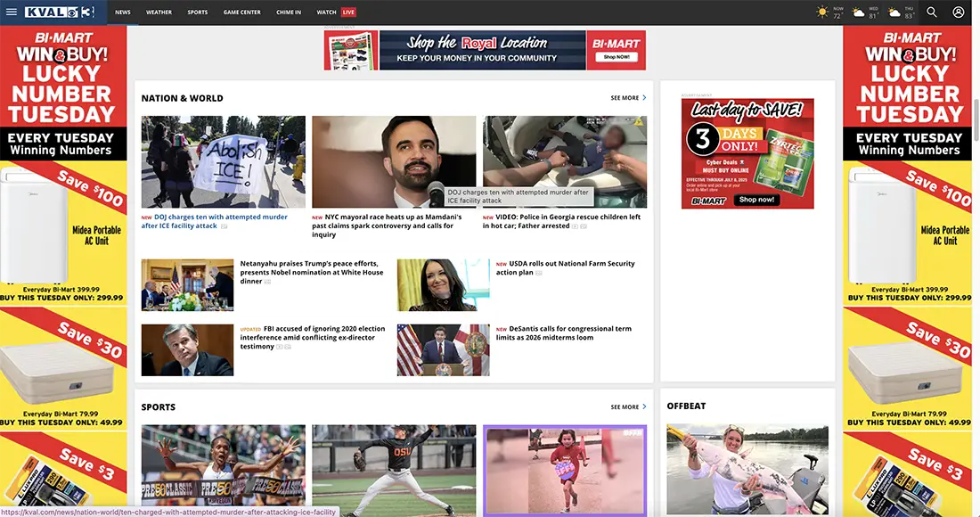This screenshot has height=517, width=980.
Task: Click the Nation & World section heading
Action: pos(182,98)
